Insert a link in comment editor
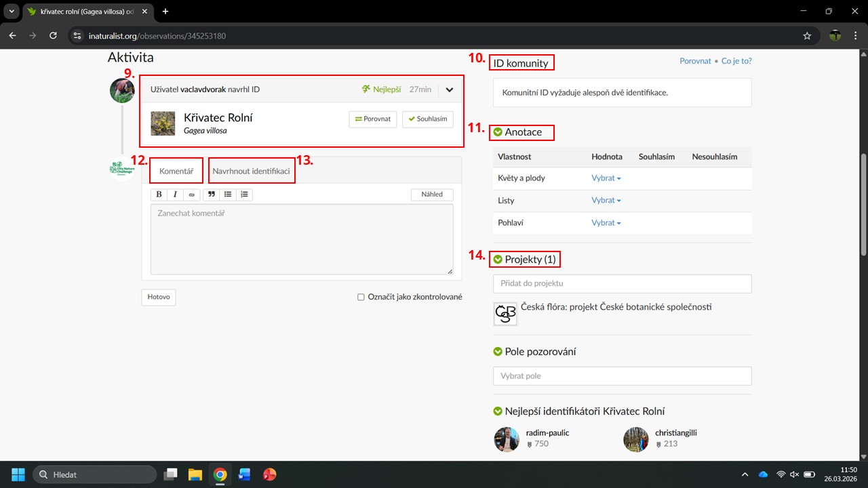This screenshot has width=868, height=488. (x=191, y=195)
